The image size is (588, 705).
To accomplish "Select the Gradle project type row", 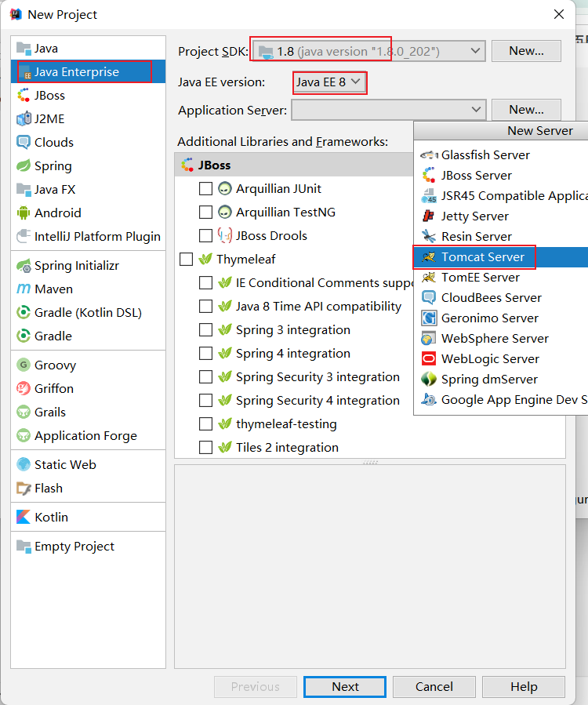I will click(x=88, y=336).
